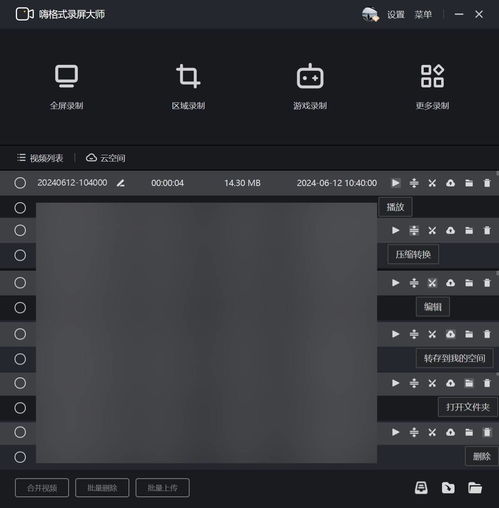Click the 合并视频 merge videos button
499x508 pixels.
point(42,488)
